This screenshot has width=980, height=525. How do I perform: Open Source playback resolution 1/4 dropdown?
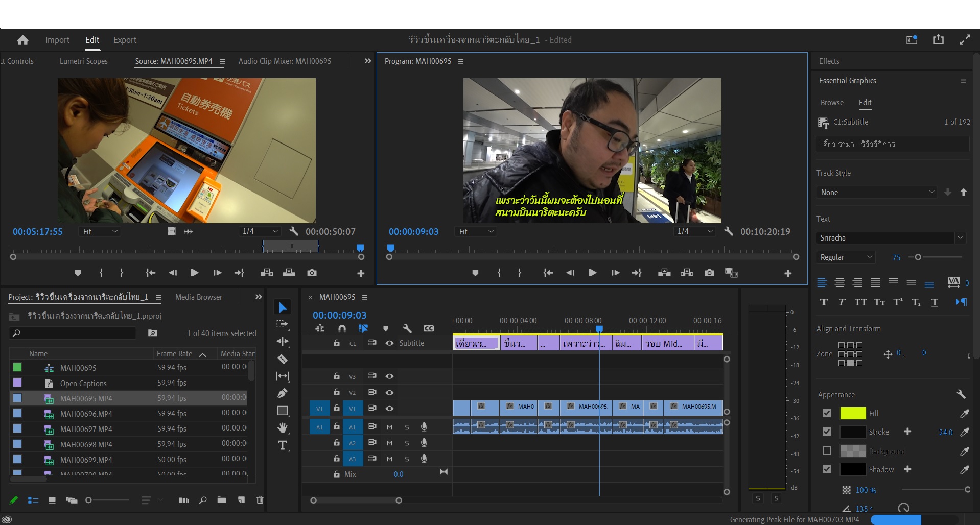[260, 231]
